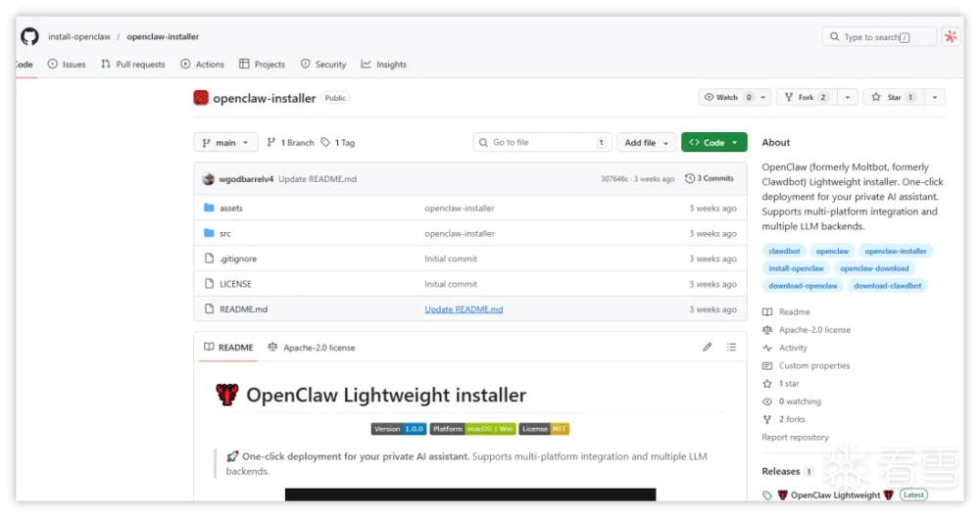Image resolution: width=980 pixels, height=517 pixels.
Task: Click the pencil icon to edit README
Action: [708, 348]
